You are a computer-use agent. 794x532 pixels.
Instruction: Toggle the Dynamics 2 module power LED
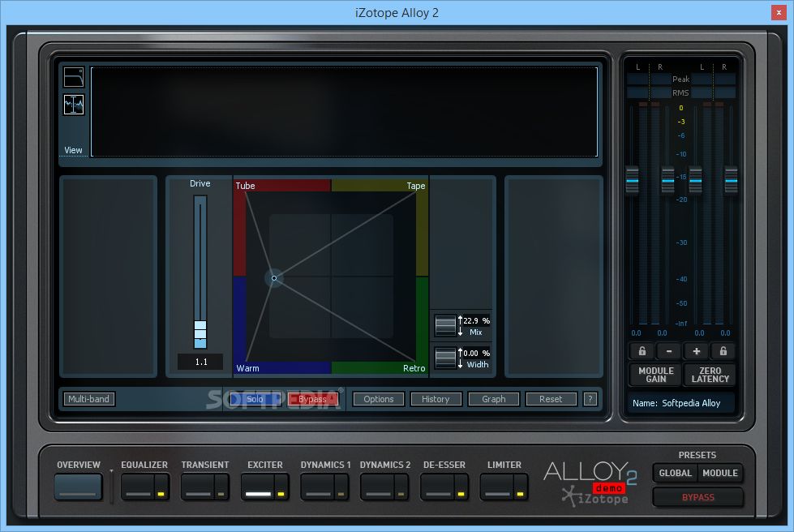(x=401, y=493)
